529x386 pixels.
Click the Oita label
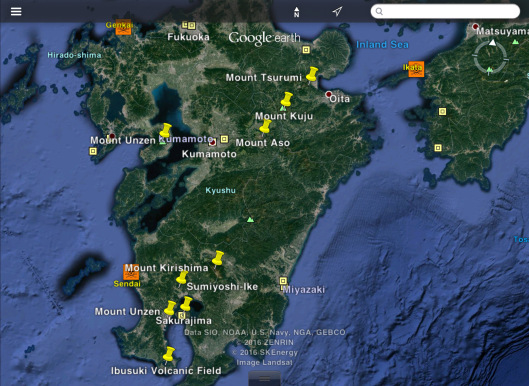(340, 99)
